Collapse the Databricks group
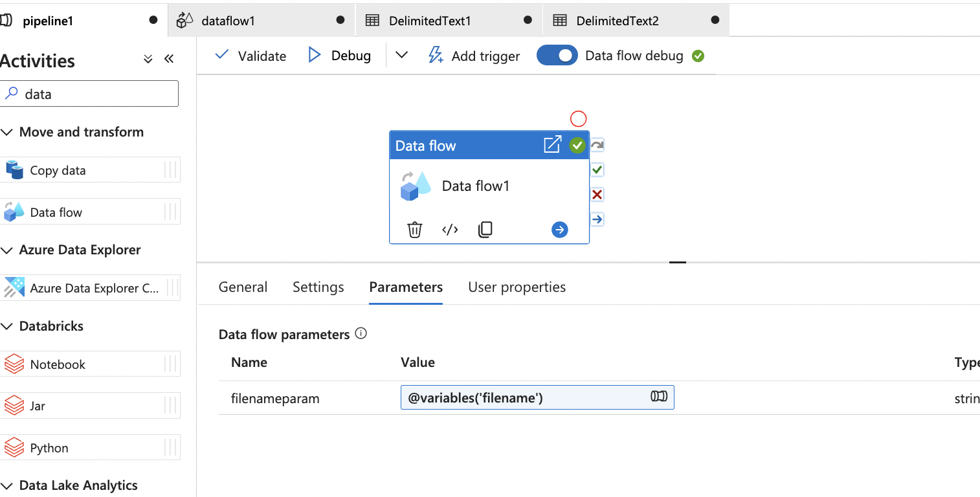The width and height of the screenshot is (980, 497). [x=6, y=326]
